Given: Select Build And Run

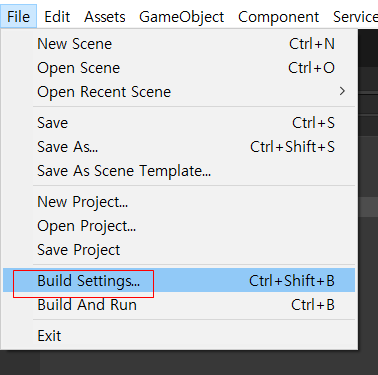Looking at the screenshot, I should click(179, 305).
